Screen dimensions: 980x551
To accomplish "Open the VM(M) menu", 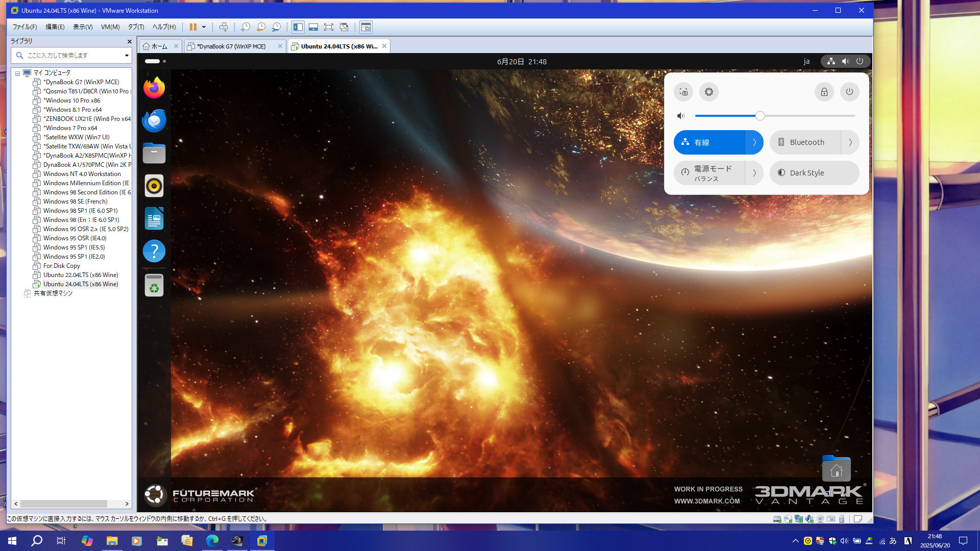I will (x=110, y=27).
